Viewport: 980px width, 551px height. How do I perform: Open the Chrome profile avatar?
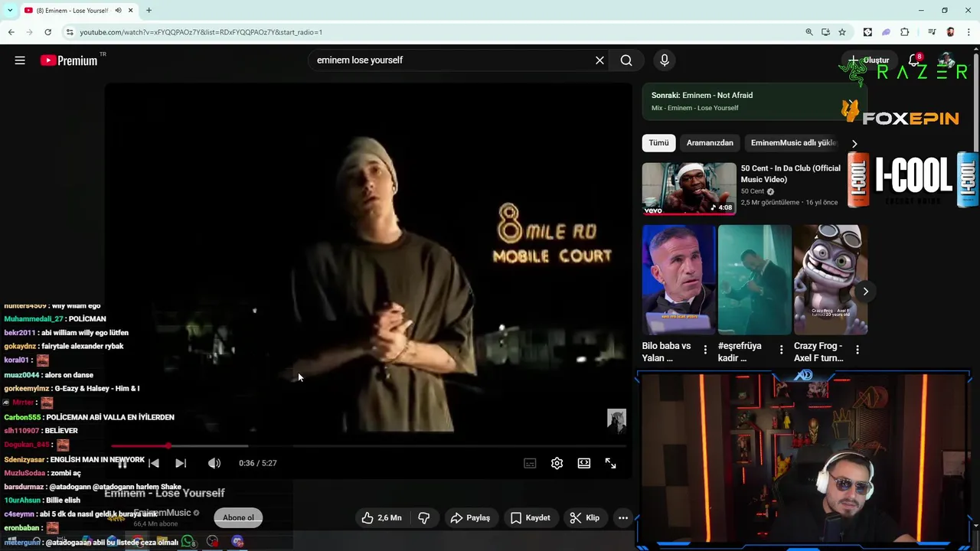point(950,32)
